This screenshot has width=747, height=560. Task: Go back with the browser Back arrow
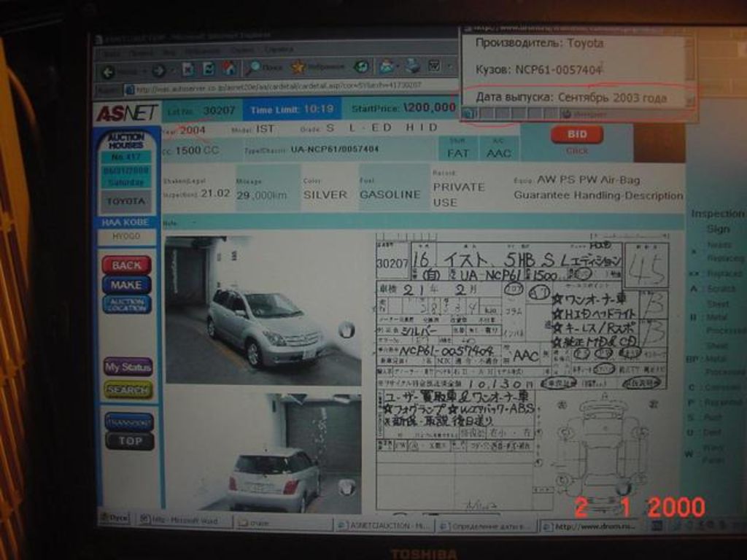[x=108, y=72]
